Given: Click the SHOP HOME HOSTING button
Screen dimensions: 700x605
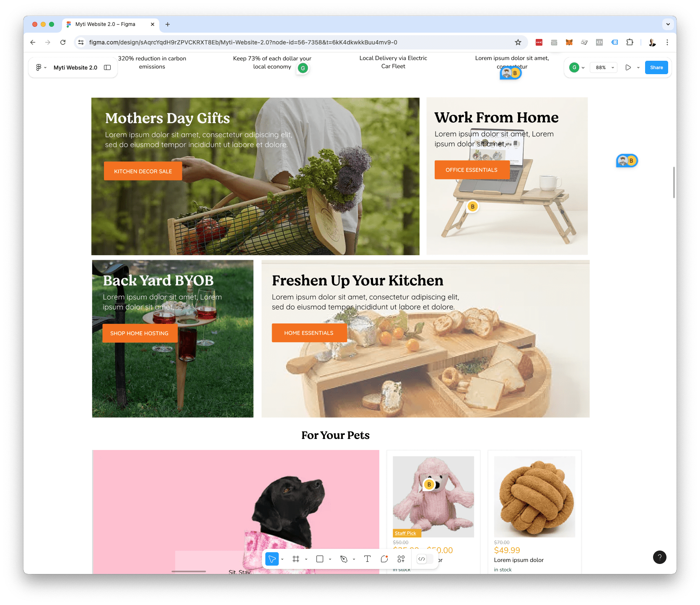Looking at the screenshot, I should (140, 333).
